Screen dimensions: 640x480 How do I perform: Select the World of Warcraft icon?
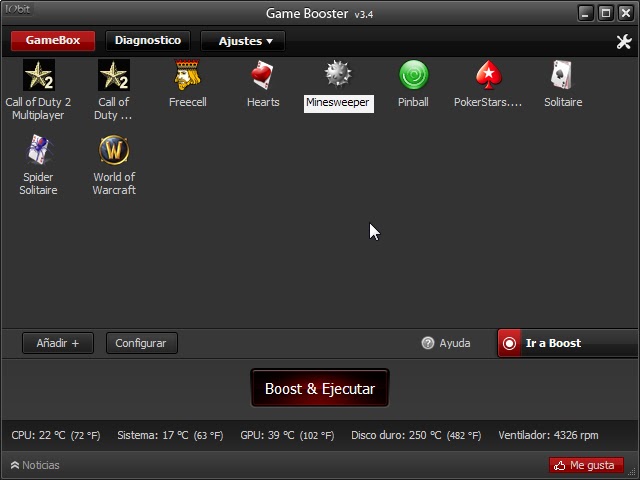(114, 150)
